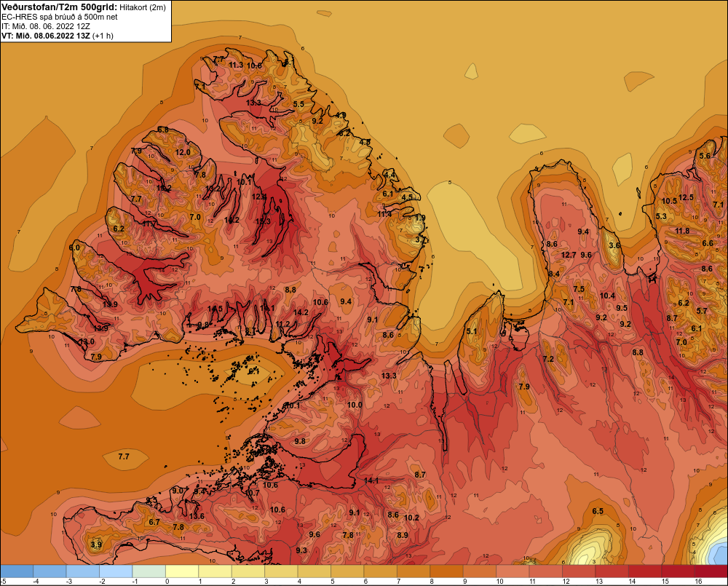Screen dimensions: 728x586
Task: Click the station temperature value 6.6
Action: click(x=708, y=243)
